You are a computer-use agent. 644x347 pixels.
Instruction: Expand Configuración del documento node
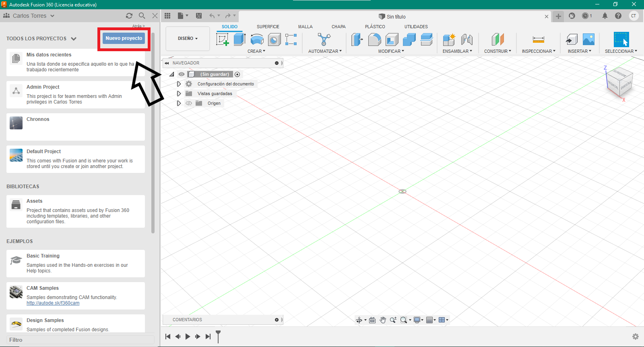point(179,84)
